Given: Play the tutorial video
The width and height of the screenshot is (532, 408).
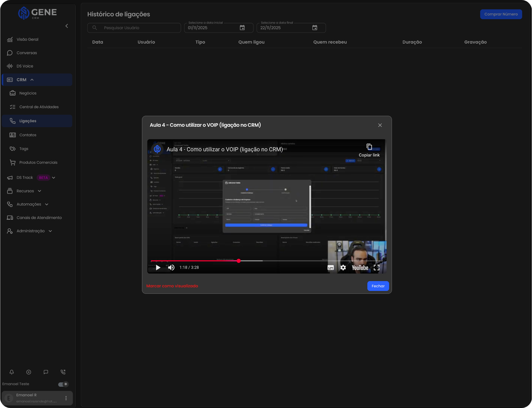Looking at the screenshot, I should (158, 268).
